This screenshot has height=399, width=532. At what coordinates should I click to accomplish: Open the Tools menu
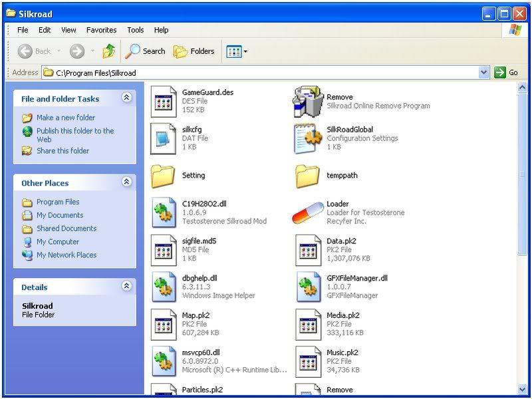[136, 30]
